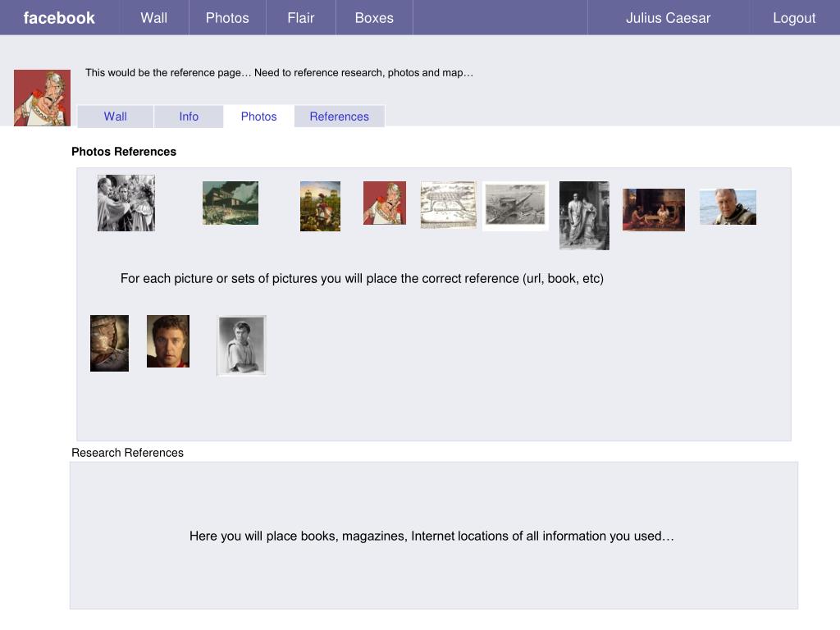Open Flair in top navigation bar
This screenshot has width=840, height=630.
coord(300,18)
